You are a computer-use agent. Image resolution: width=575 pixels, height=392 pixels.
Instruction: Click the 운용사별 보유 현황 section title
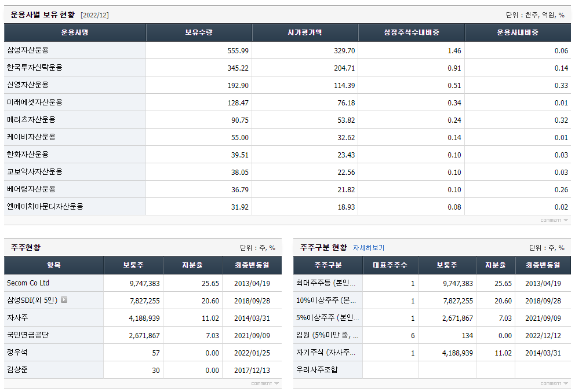(42, 14)
